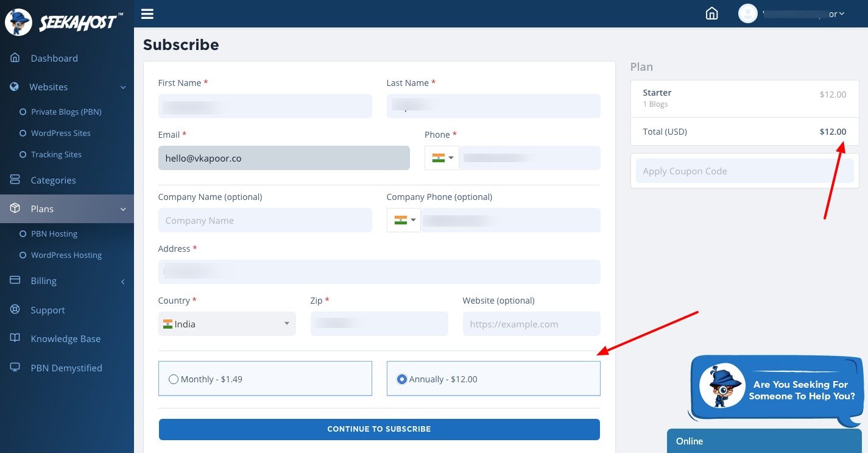Viewport: 868px width, 453px height.
Task: Select the Annually $12.00 billing option
Action: click(402, 379)
